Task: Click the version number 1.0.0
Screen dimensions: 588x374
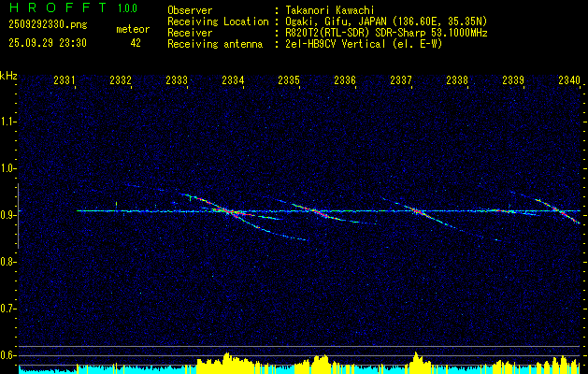Action: (x=127, y=8)
